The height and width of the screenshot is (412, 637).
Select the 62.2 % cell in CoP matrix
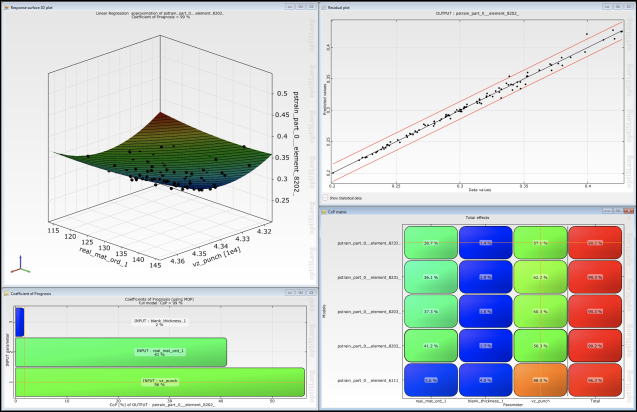point(540,277)
